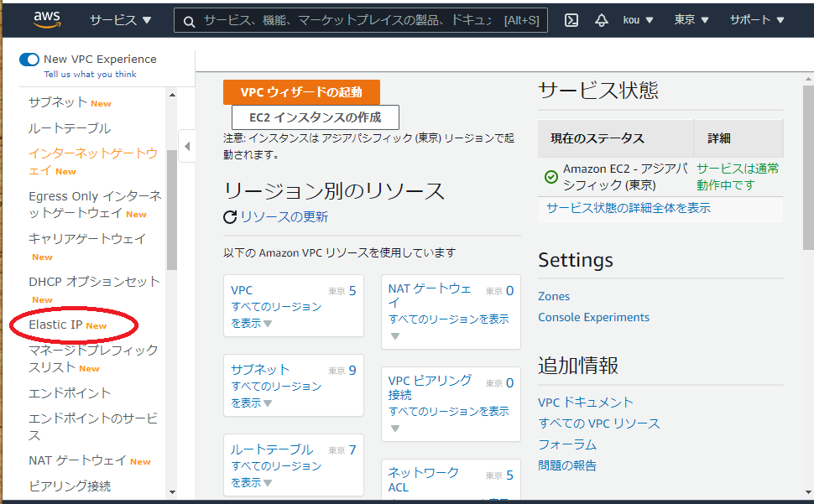The height and width of the screenshot is (504, 814).
Task: Click the ルートテーブル count 7 value
Action: [x=352, y=450]
